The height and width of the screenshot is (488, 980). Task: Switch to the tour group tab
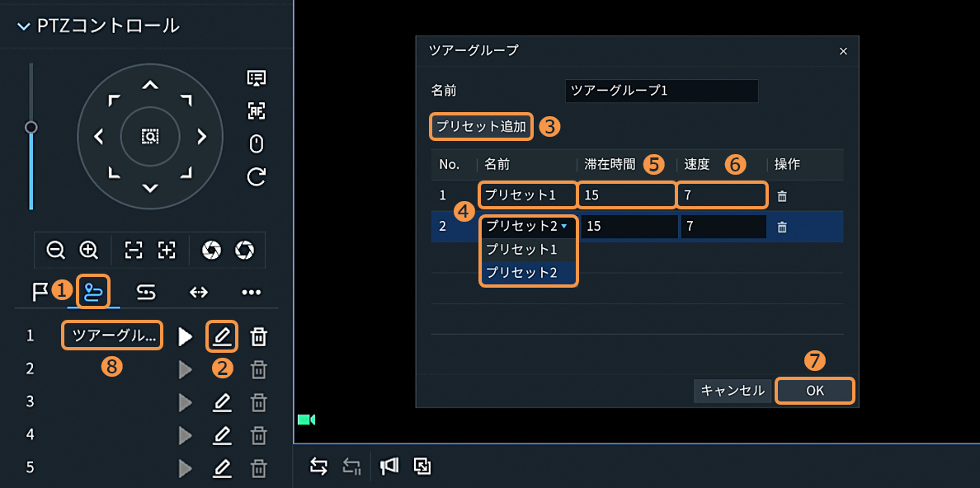pos(92,292)
